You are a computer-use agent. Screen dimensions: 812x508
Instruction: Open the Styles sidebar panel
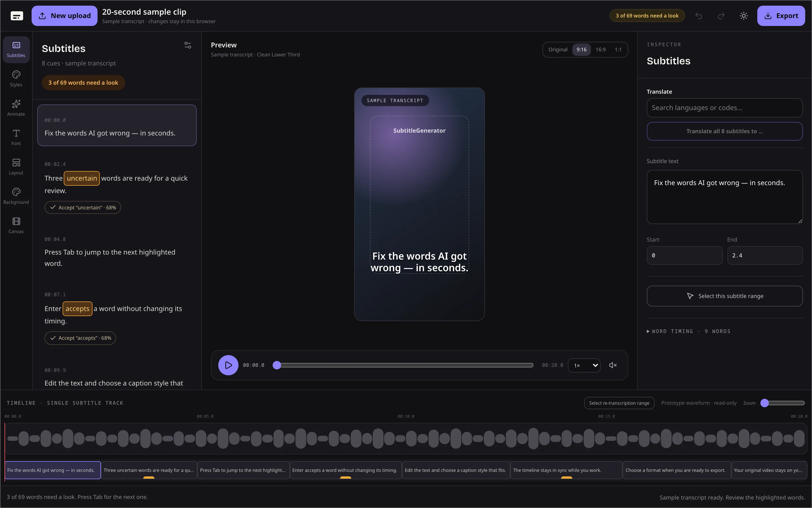[16, 79]
